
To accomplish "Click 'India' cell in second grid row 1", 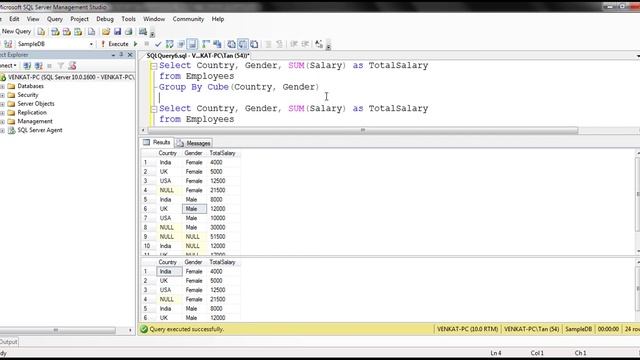I will (169, 271).
